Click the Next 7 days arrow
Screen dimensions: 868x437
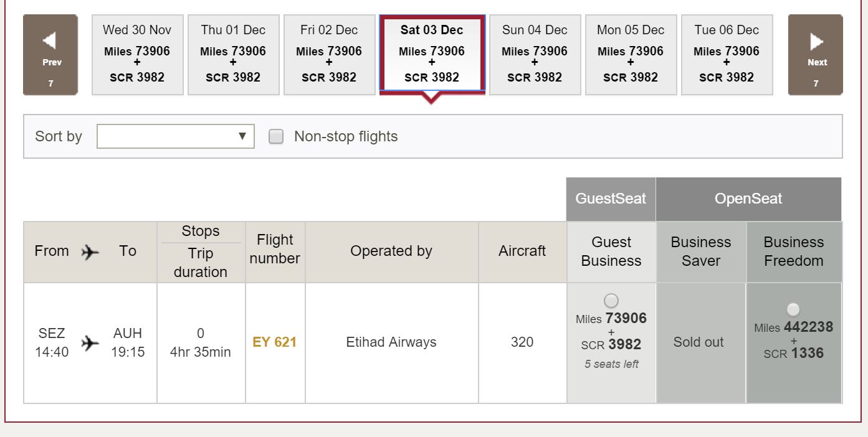pyautogui.click(x=816, y=55)
